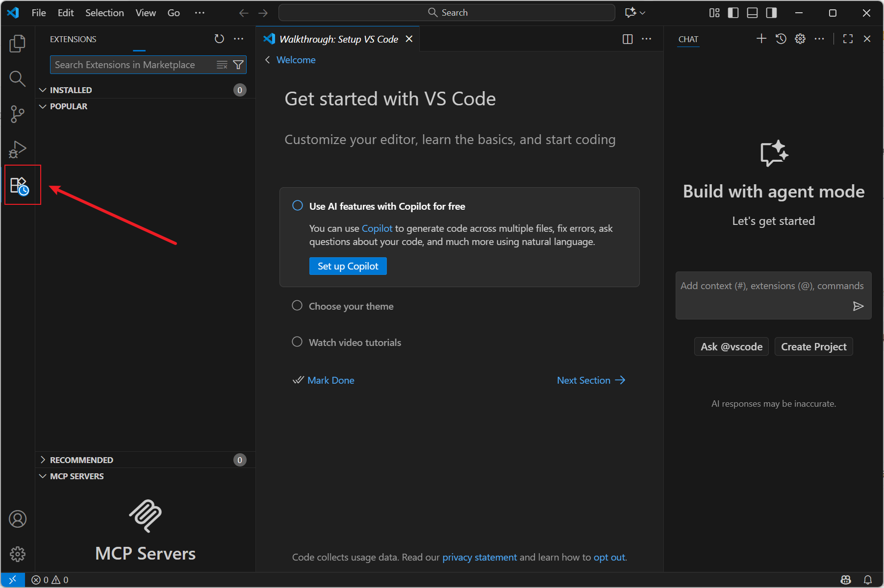The image size is (884, 588).
Task: Open chat settings gear
Action: pyautogui.click(x=800, y=39)
